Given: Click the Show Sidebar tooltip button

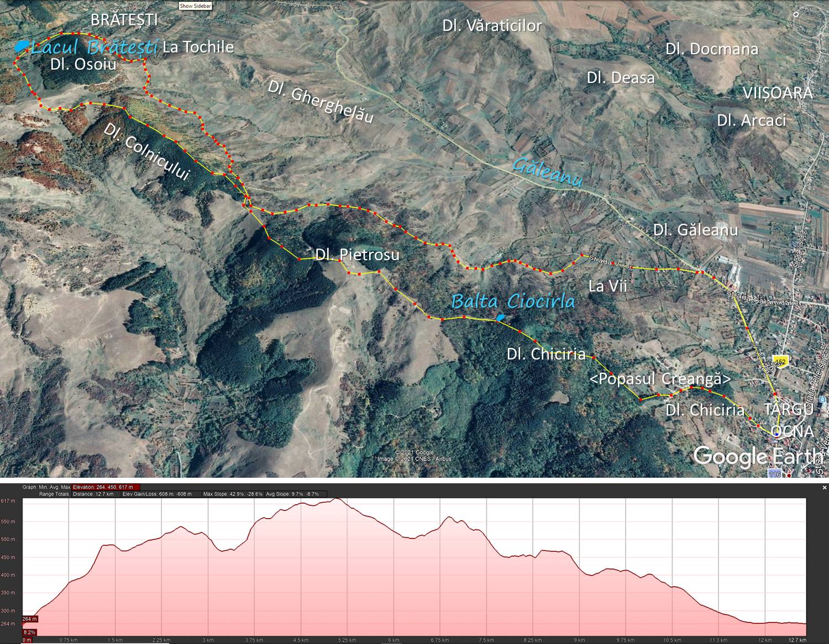Looking at the screenshot, I should [195, 6].
